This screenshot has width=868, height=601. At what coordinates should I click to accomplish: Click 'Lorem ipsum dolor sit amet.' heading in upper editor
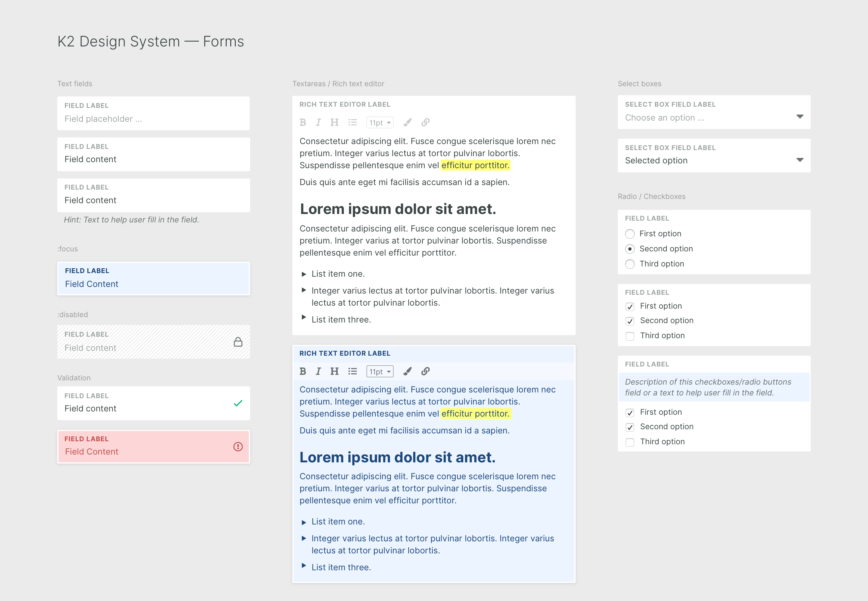(398, 209)
